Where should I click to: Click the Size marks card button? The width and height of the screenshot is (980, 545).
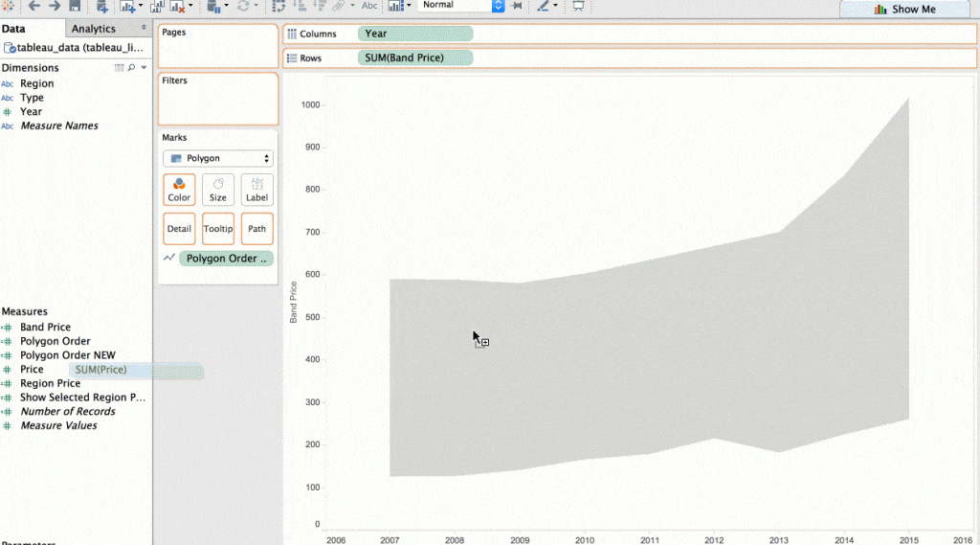click(x=218, y=190)
